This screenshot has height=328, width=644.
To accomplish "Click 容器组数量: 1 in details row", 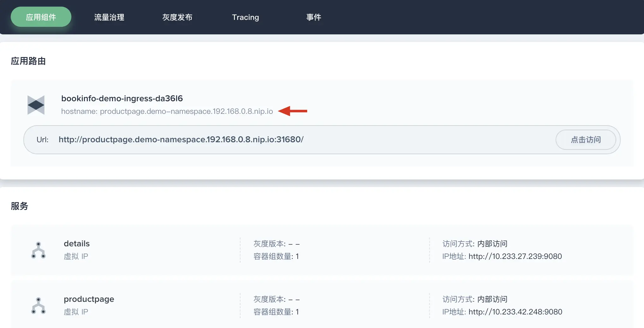I will [276, 256].
